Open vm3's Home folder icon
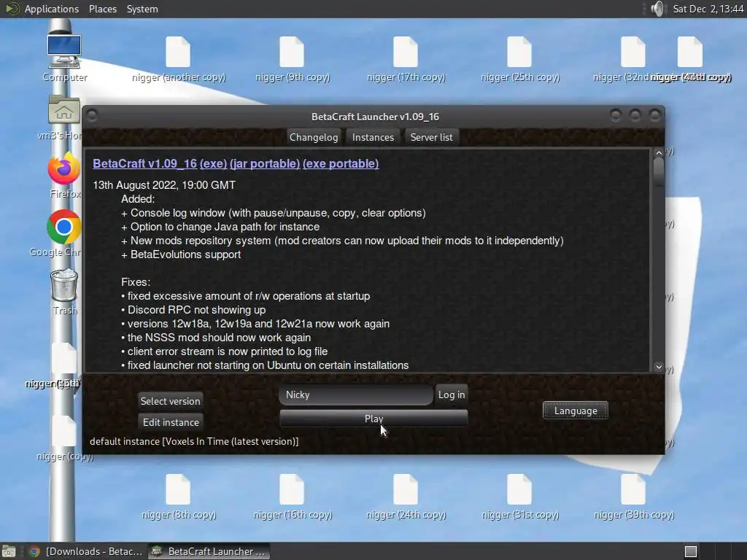747x560 pixels. [x=64, y=111]
